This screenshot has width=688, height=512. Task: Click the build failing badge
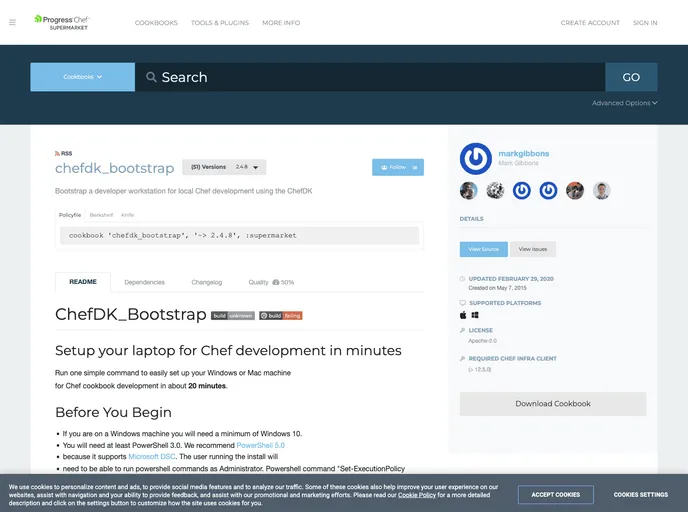click(x=280, y=315)
